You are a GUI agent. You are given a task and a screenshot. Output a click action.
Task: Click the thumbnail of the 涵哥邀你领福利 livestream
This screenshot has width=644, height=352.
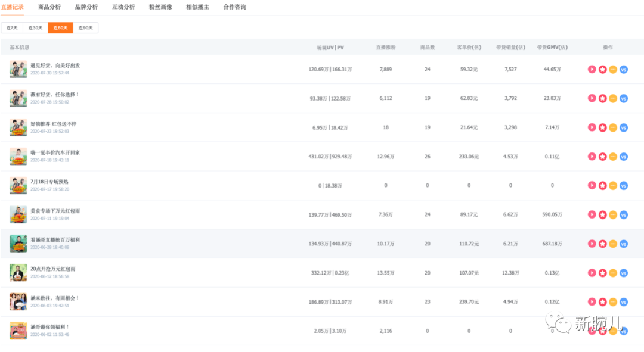coord(18,331)
